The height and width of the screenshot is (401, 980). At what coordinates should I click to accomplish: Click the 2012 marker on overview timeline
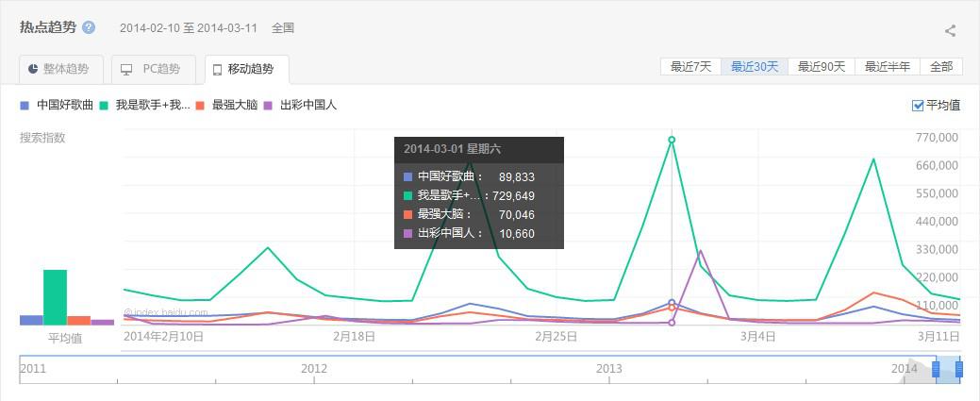pos(314,369)
